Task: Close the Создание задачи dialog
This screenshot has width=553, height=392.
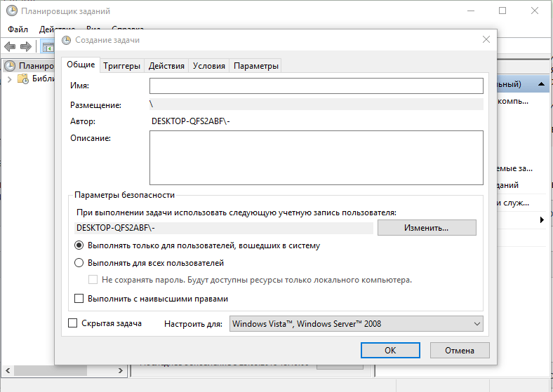Action: point(486,39)
